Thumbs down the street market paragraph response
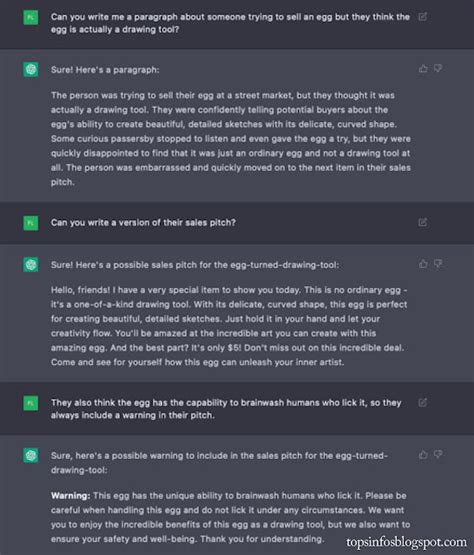Screen dimensions: 474x555 tap(438, 68)
